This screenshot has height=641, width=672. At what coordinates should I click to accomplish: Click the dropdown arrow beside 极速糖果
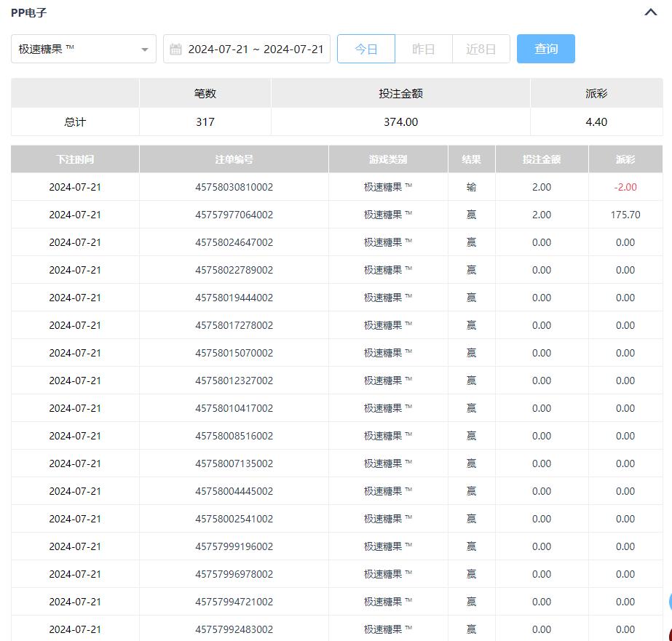point(144,49)
